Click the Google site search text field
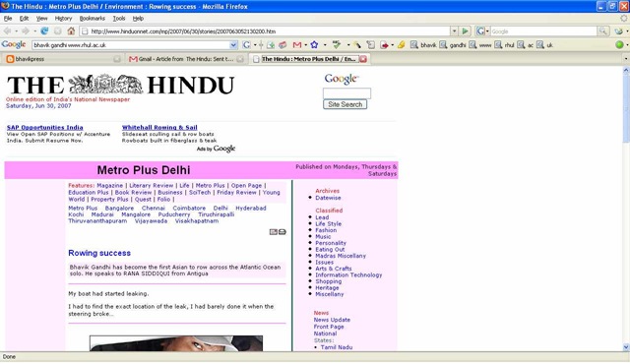630x364 pixels. (346, 93)
